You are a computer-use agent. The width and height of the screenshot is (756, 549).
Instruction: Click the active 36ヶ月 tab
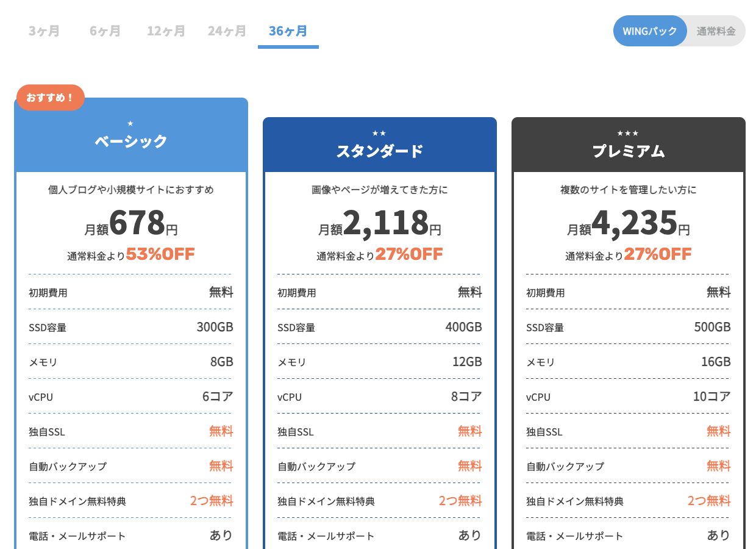coord(288,31)
